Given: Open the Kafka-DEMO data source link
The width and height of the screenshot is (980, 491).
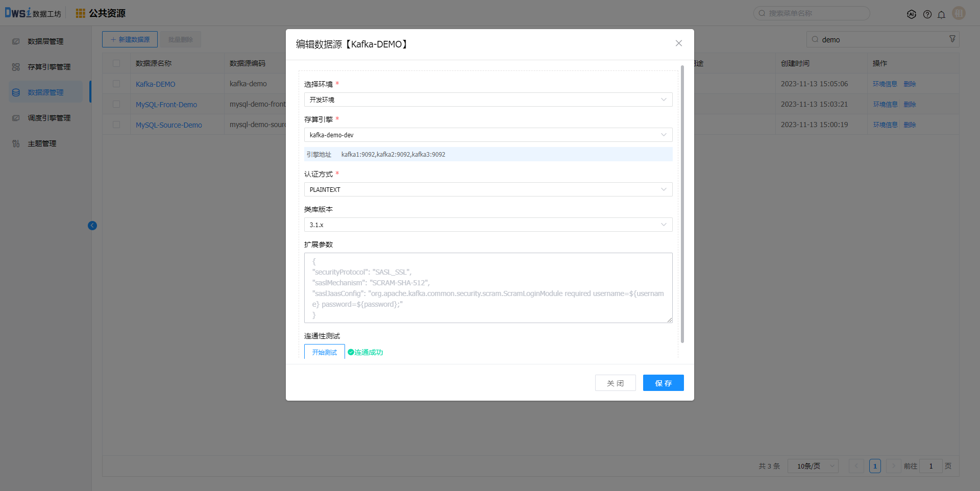Looking at the screenshot, I should pyautogui.click(x=156, y=84).
